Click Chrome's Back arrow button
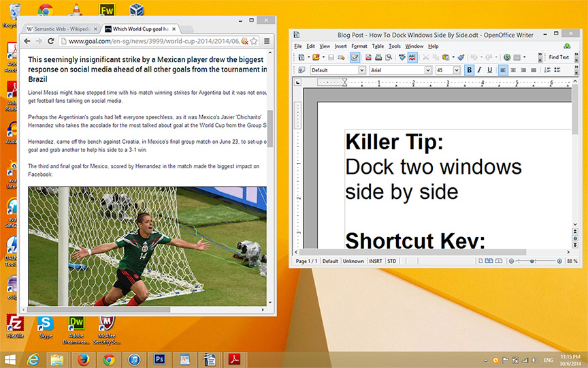588x368 pixels. point(27,41)
